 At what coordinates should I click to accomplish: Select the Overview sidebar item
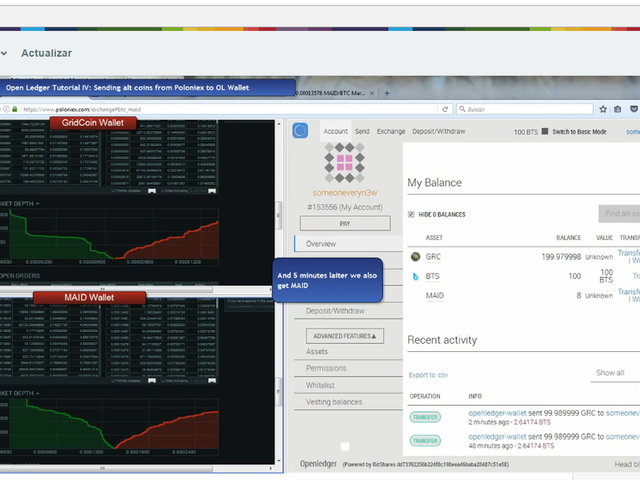(321, 243)
